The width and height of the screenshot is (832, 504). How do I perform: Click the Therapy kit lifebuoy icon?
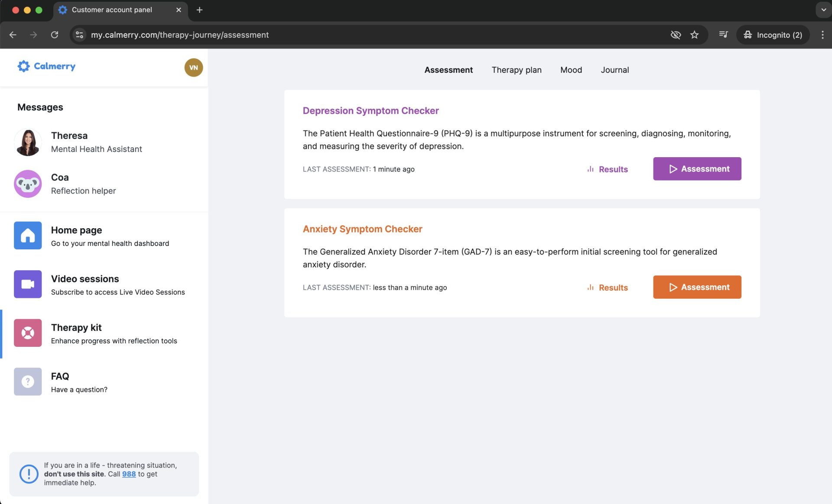click(x=28, y=333)
